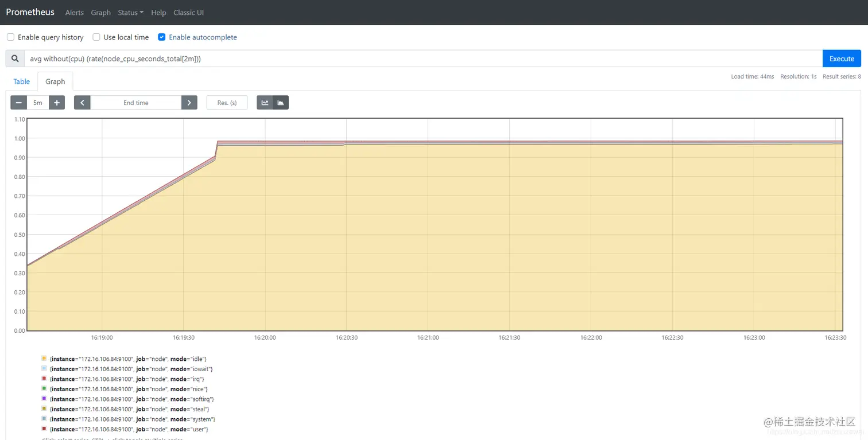Open the Graph page in the navbar

[101, 13]
